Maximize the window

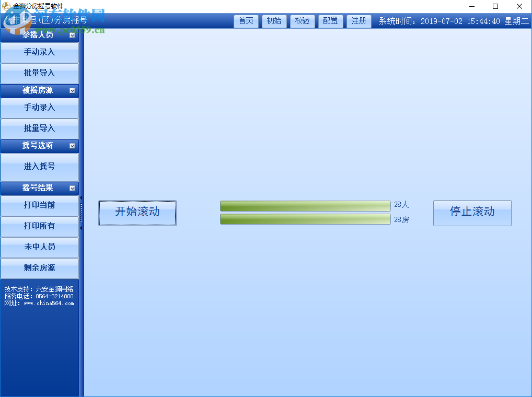point(495,6)
